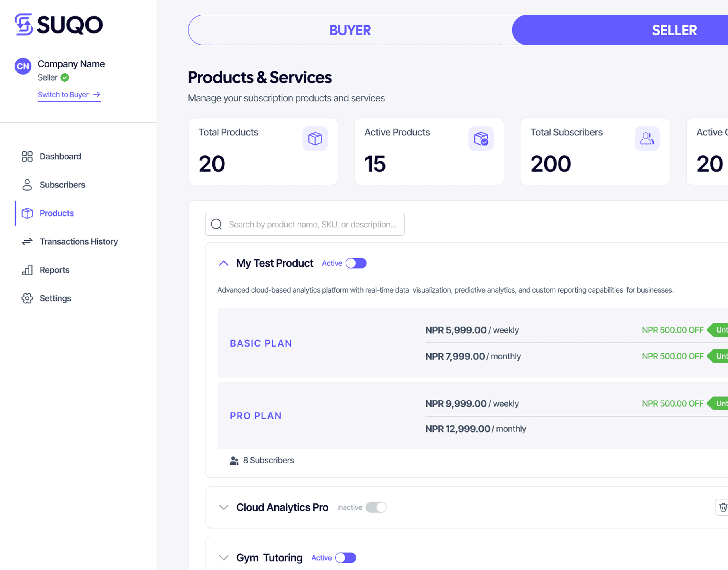Delete Cloud Analytics Pro with trash icon

coord(722,508)
